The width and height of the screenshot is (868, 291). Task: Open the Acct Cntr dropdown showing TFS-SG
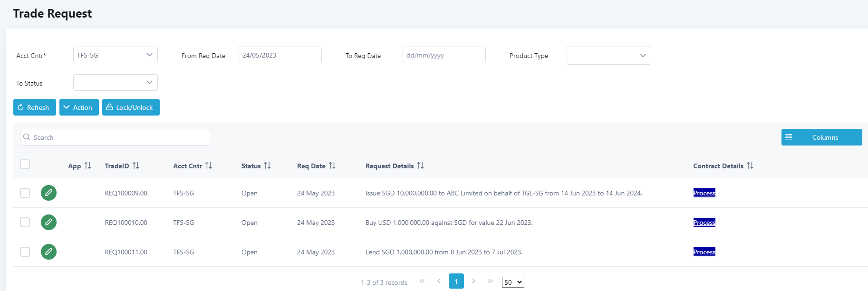click(x=116, y=55)
